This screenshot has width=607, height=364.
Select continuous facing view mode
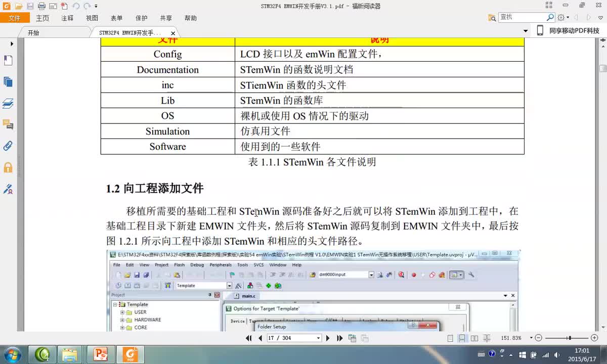487,338
